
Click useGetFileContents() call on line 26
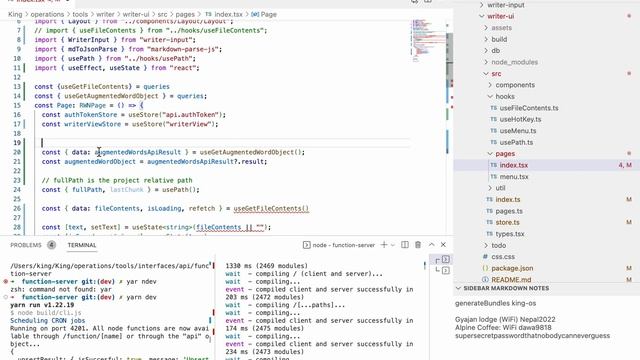click(x=271, y=209)
